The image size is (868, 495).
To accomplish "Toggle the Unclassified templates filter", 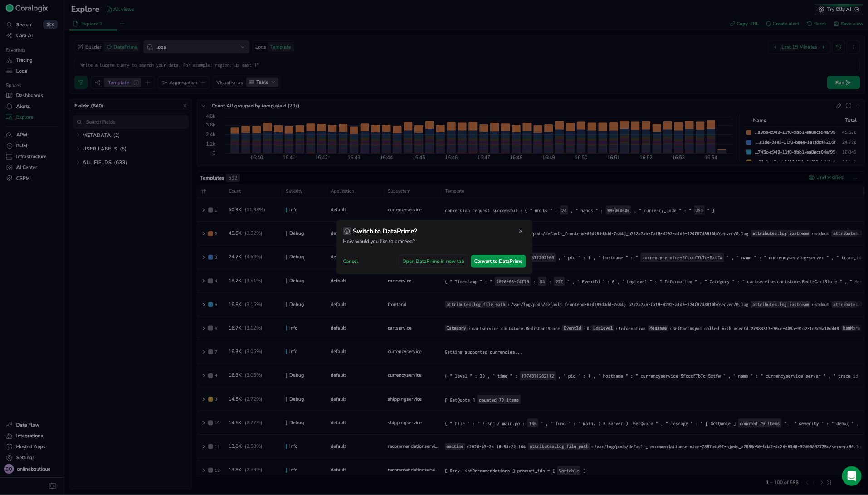I will pos(826,178).
